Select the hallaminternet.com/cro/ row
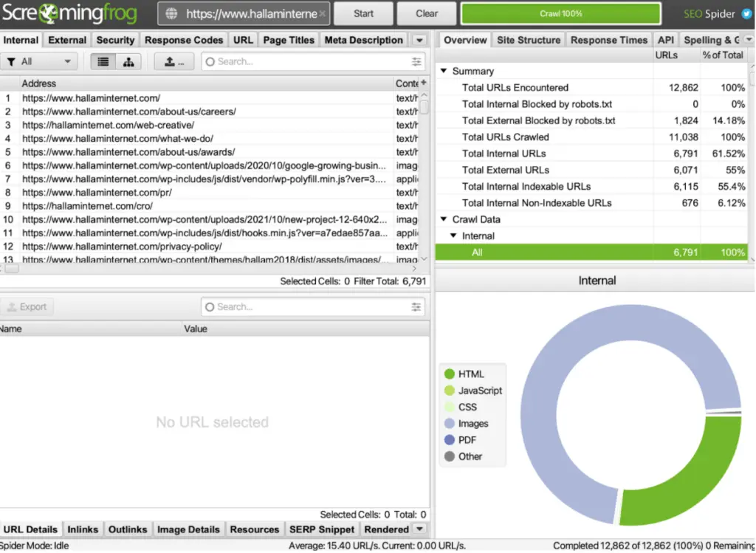This screenshot has height=553, width=756. 209,206
